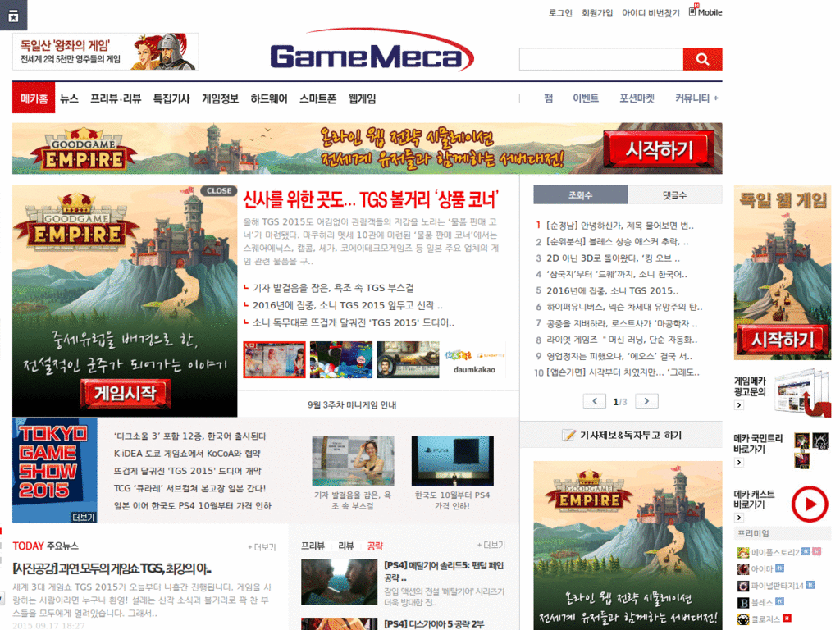Play 메카 캐스트 red play icon
The width and height of the screenshot is (840, 630).
[x=810, y=504]
